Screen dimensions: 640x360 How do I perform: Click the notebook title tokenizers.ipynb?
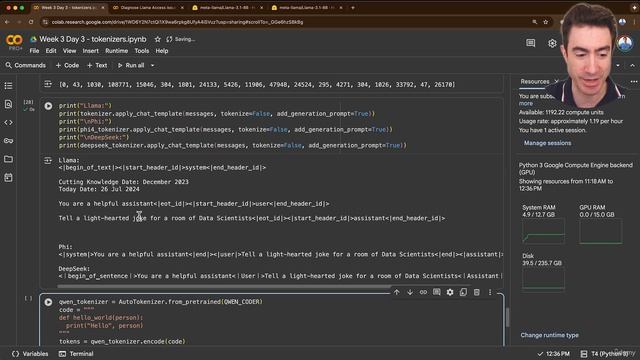click(93, 39)
